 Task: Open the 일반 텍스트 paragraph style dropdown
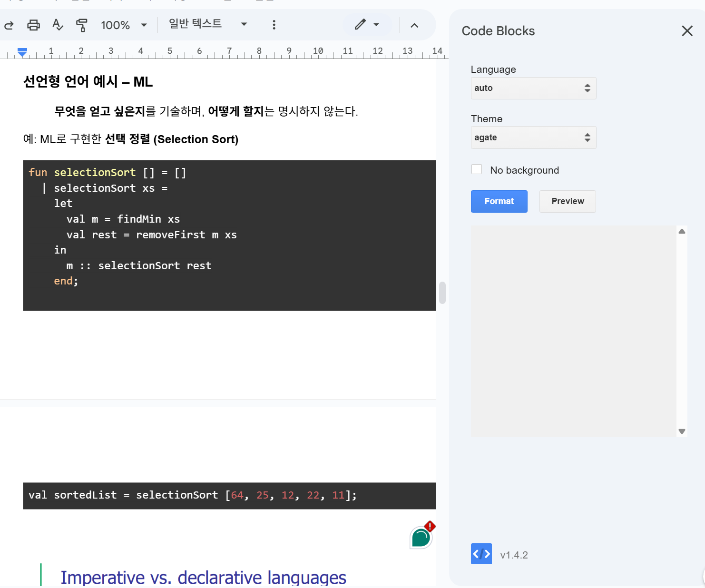coord(208,24)
